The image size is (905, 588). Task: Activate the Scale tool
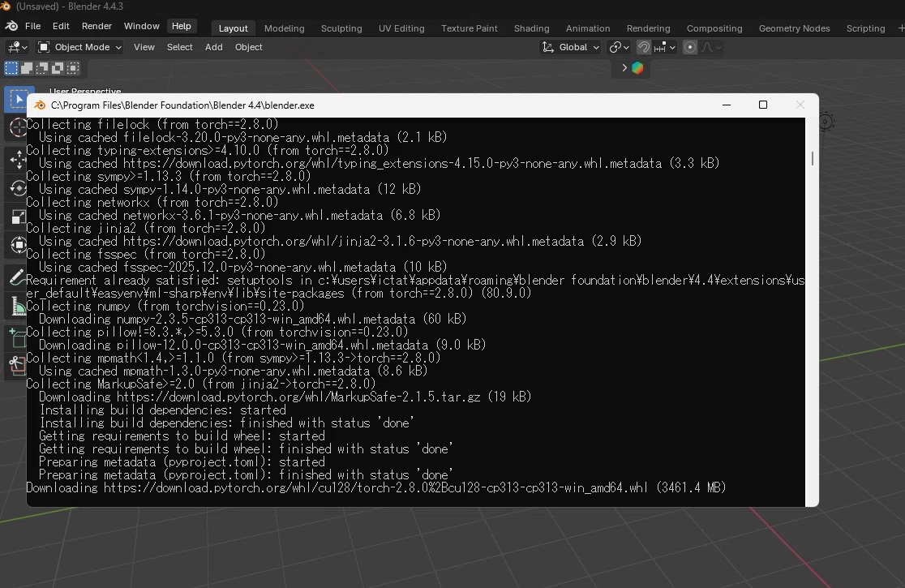(x=17, y=217)
